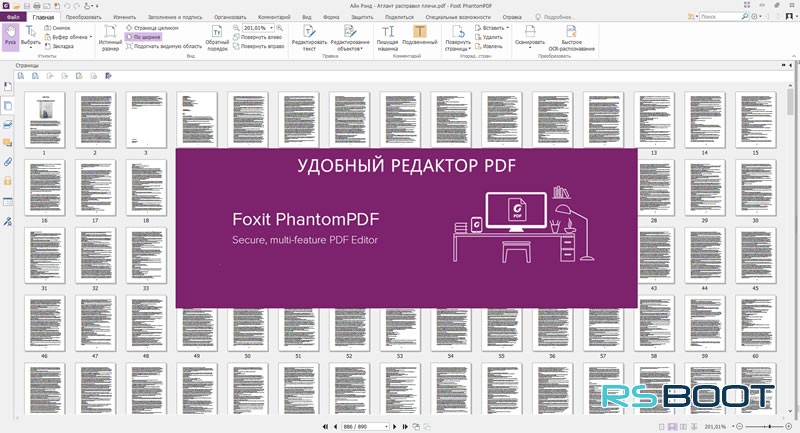Switch to the Преобразовать tab
The width and height of the screenshot is (800, 433).
tap(84, 17)
